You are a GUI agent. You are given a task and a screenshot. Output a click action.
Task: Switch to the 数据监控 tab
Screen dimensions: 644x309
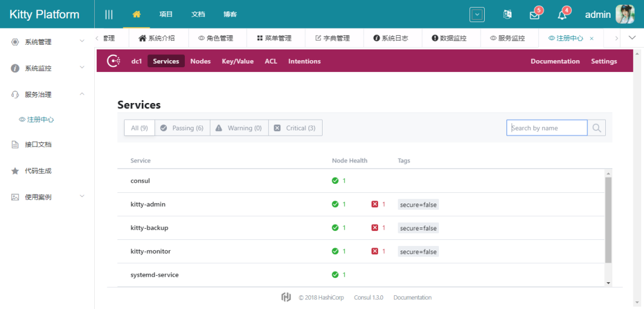(x=450, y=39)
